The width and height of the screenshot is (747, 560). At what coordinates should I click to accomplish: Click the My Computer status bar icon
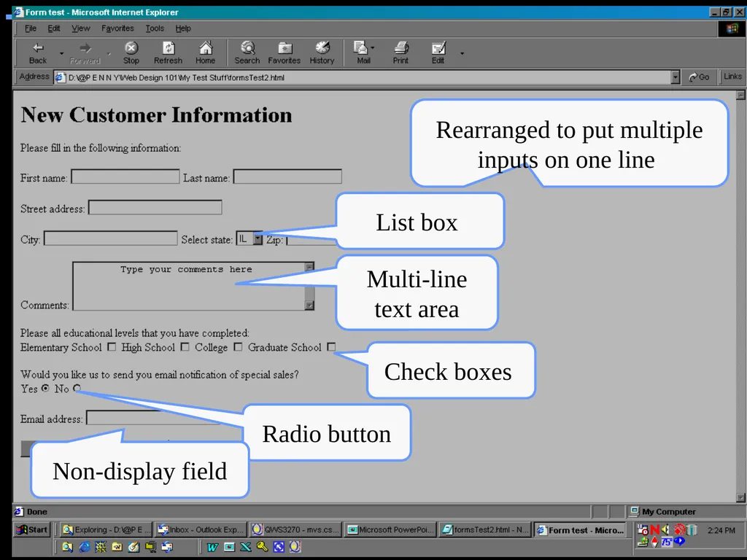coord(634,511)
